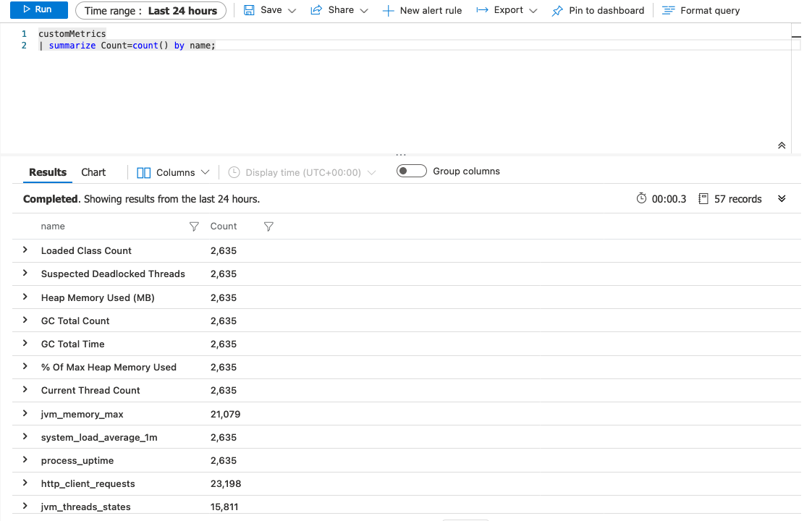Expand the jvm_memory_max result row
The height and width of the screenshot is (521, 812).
[x=24, y=413]
